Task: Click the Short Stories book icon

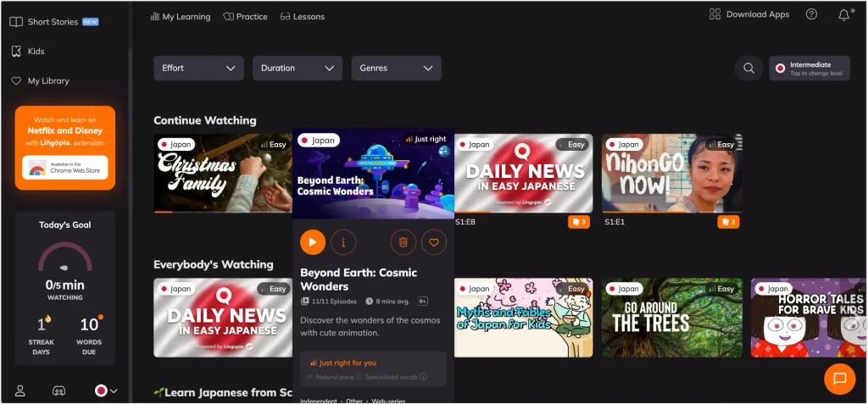Action: [16, 22]
